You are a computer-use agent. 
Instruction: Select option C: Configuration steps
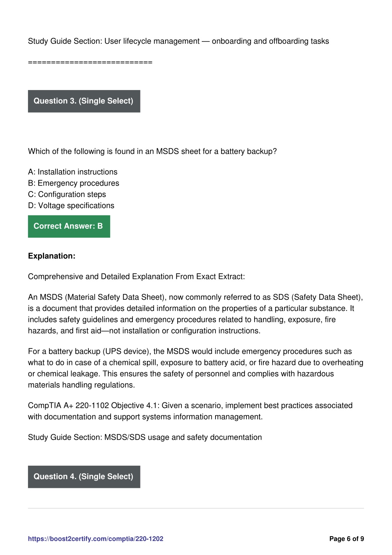pyautogui.click(x=67, y=194)
